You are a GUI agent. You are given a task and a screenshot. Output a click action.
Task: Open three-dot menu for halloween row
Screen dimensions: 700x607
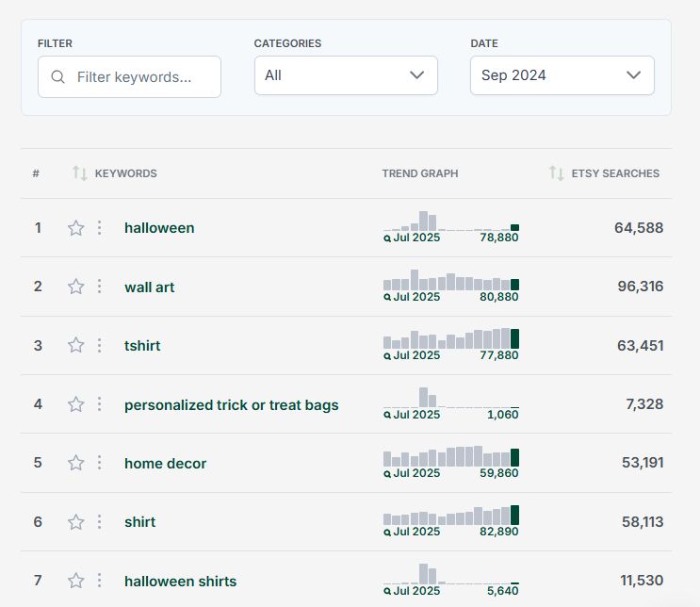(100, 228)
